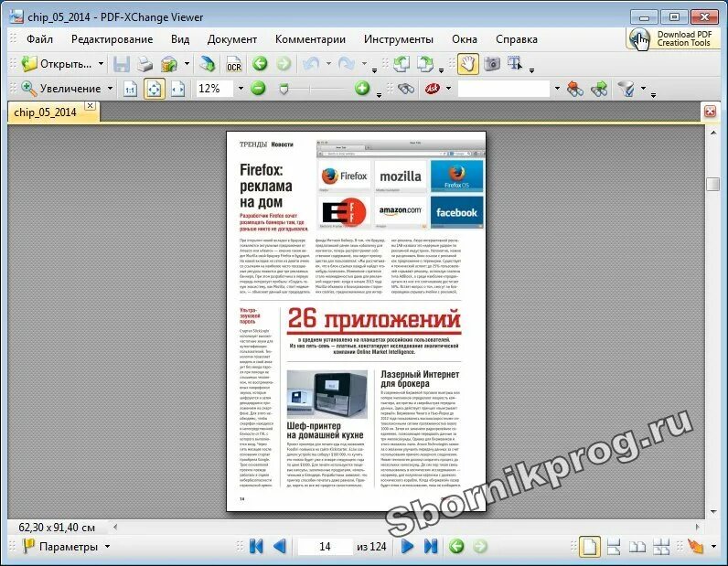Expand the search field history dropdown

pos(557,88)
